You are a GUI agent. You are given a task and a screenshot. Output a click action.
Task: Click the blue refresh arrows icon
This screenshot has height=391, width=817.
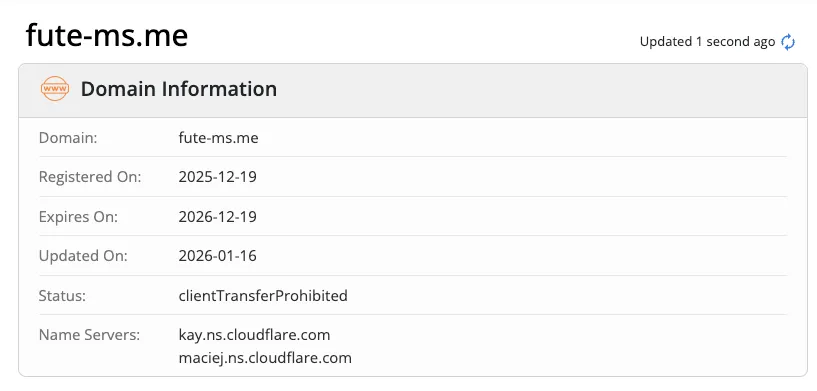coord(788,42)
